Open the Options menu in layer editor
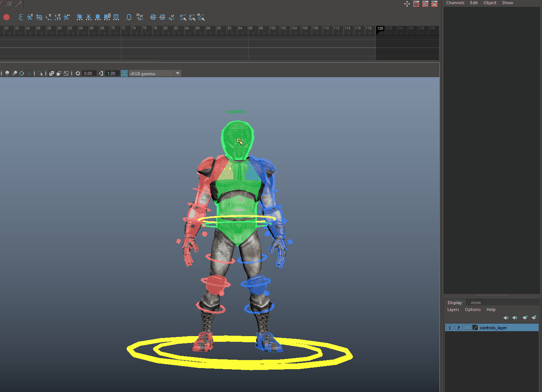Viewport: 542px width, 392px height. coord(472,309)
